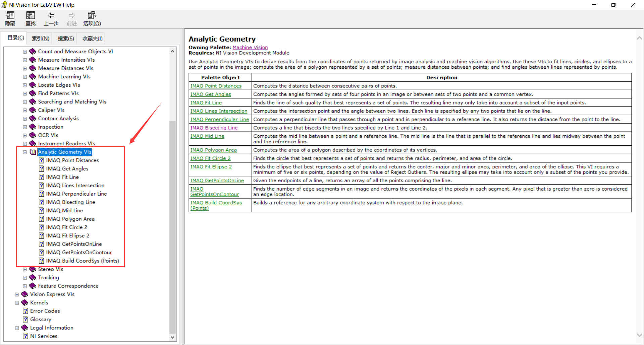Collapse the Analytic Geometry VIs node
The height and width of the screenshot is (345, 644).
point(25,152)
